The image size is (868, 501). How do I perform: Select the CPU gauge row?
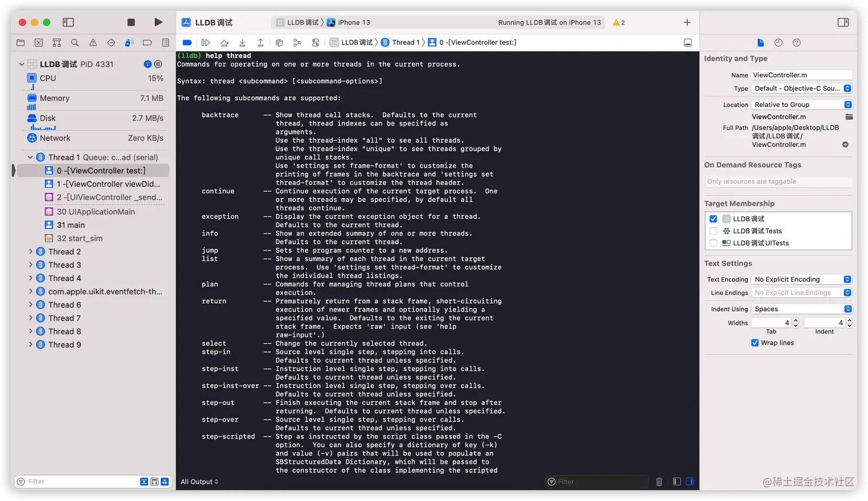[x=95, y=78]
